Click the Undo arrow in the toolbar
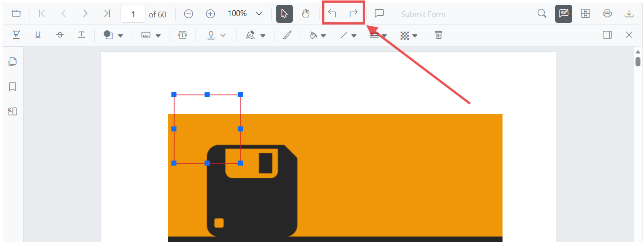The height and width of the screenshot is (242, 644). click(x=332, y=14)
